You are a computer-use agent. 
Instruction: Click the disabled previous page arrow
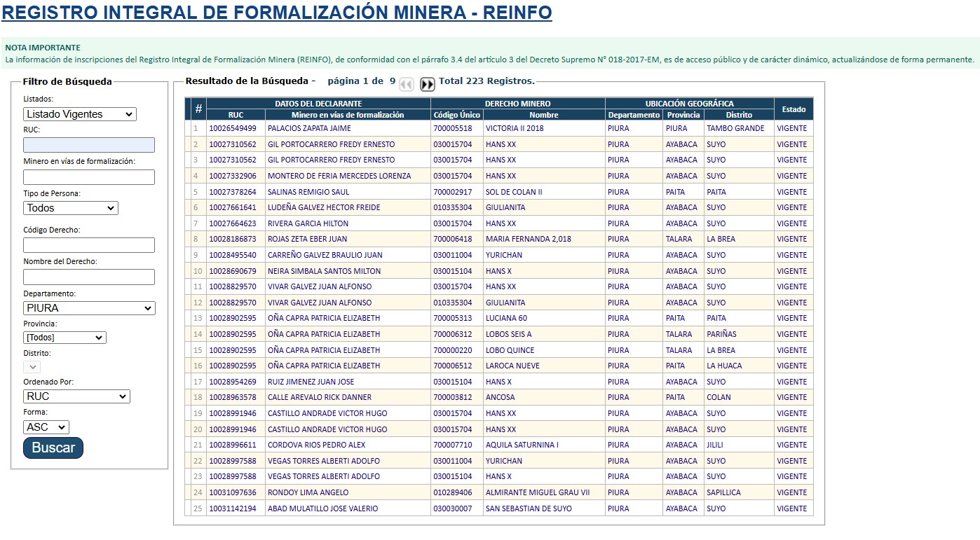coord(407,85)
